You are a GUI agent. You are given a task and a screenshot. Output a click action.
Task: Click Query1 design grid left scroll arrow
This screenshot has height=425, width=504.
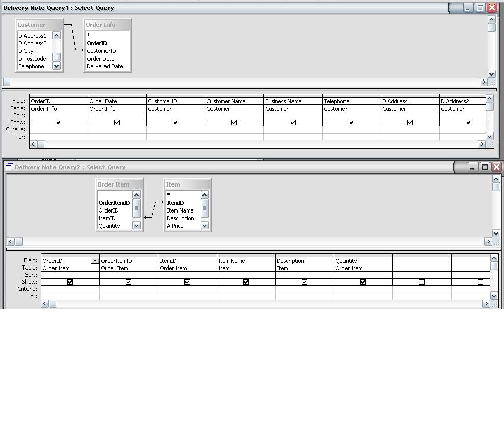click(33, 144)
